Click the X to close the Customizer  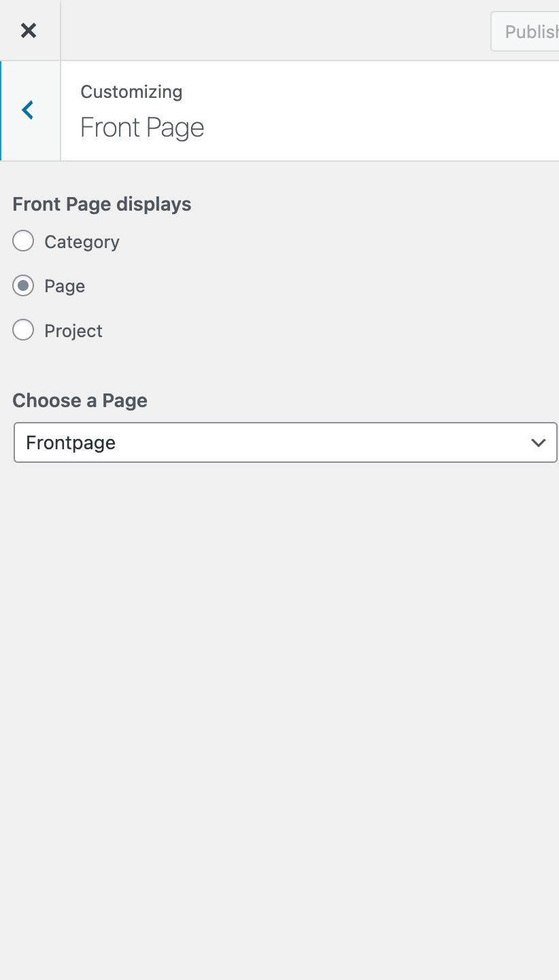pos(29,30)
